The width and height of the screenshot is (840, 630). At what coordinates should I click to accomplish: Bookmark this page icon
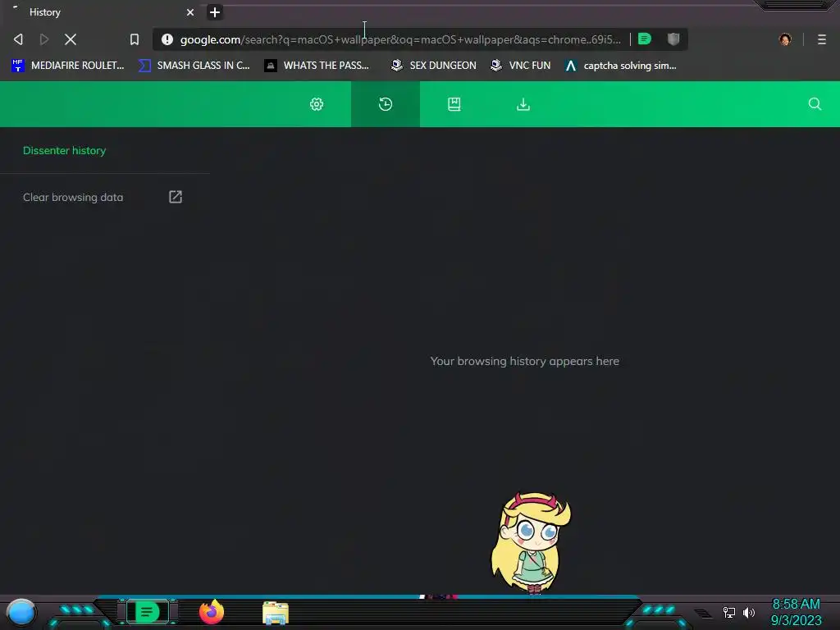point(135,39)
